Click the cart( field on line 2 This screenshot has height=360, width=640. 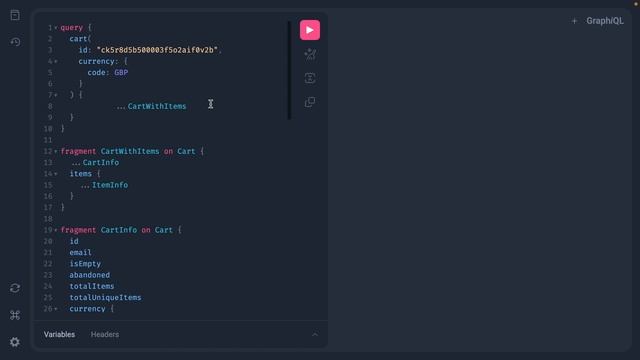[x=80, y=39]
